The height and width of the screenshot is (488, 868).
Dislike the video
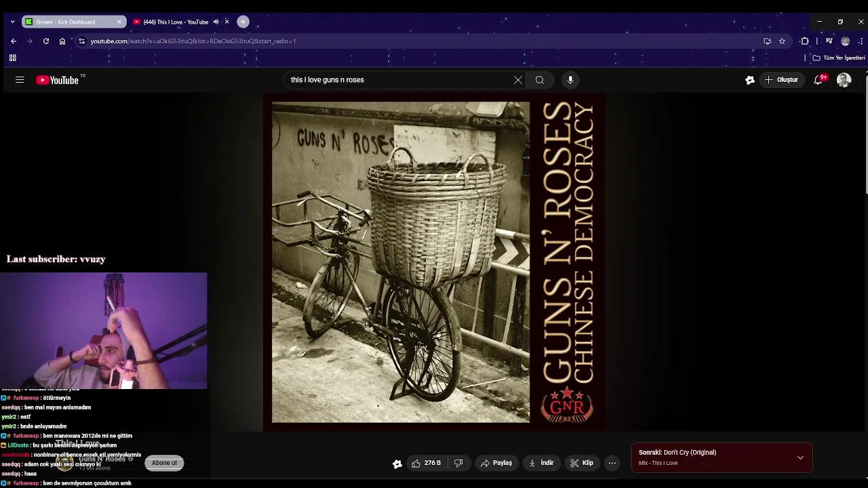pyautogui.click(x=458, y=463)
